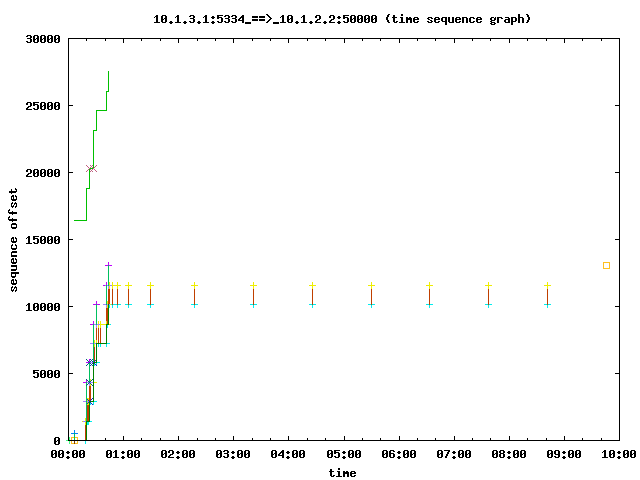Click the 10:00 x-axis tick label

618,454
